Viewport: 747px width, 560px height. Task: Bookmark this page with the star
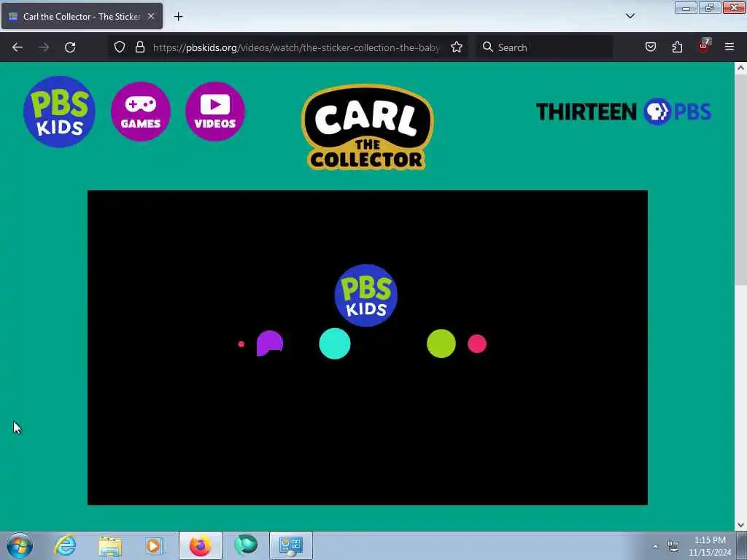[457, 47]
